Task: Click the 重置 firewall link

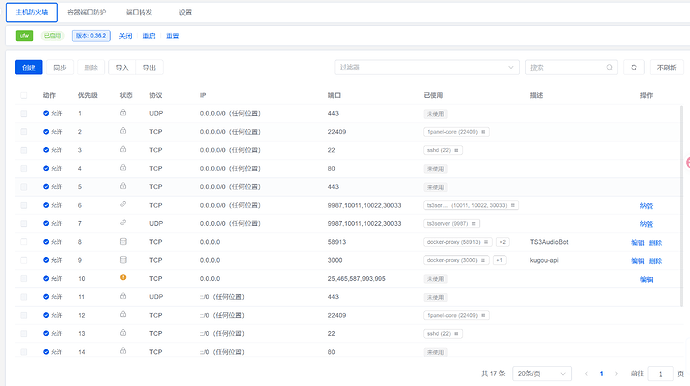Action: point(172,36)
